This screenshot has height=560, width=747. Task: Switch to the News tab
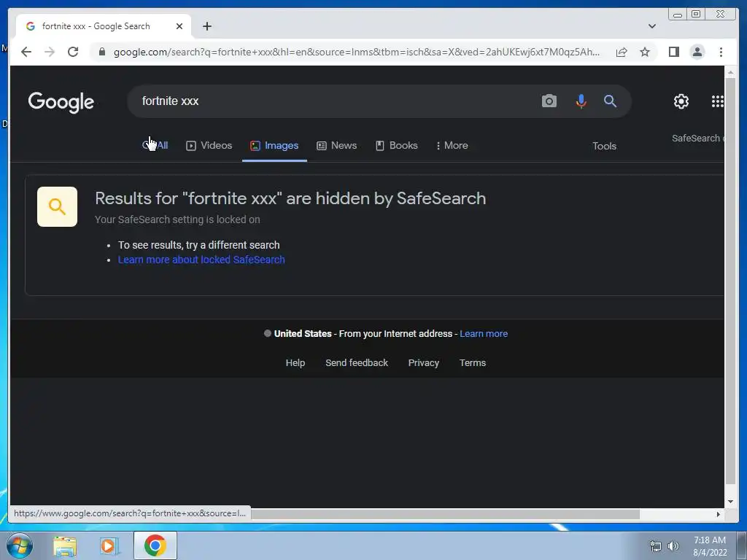337,145
